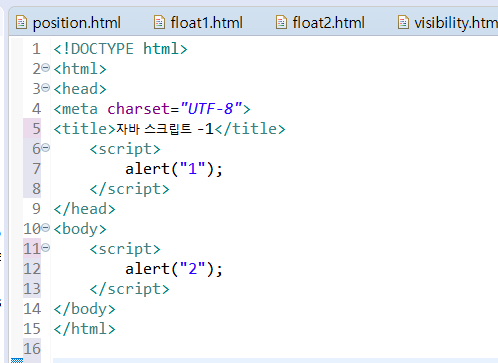Click the closing </head> tag

coord(84,209)
